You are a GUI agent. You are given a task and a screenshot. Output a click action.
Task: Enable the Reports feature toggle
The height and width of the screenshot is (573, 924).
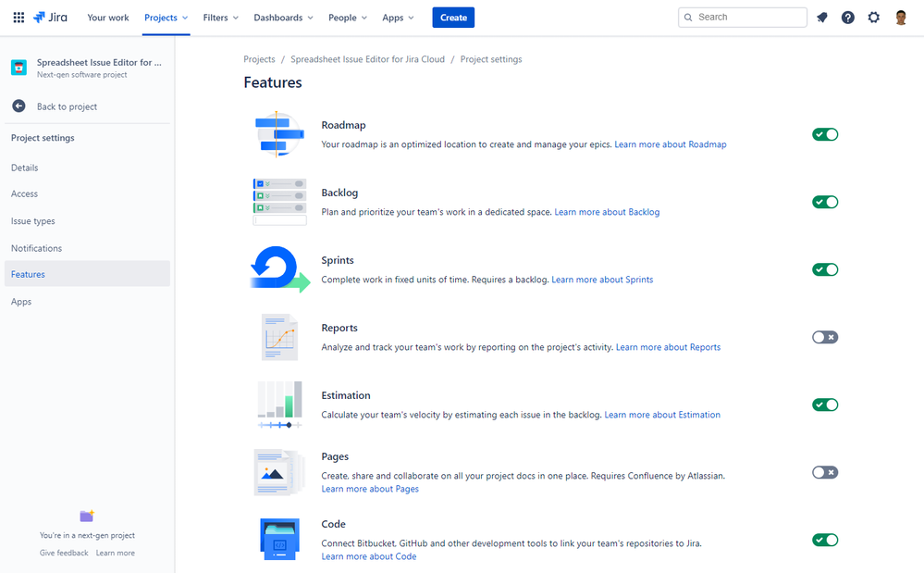(x=825, y=337)
